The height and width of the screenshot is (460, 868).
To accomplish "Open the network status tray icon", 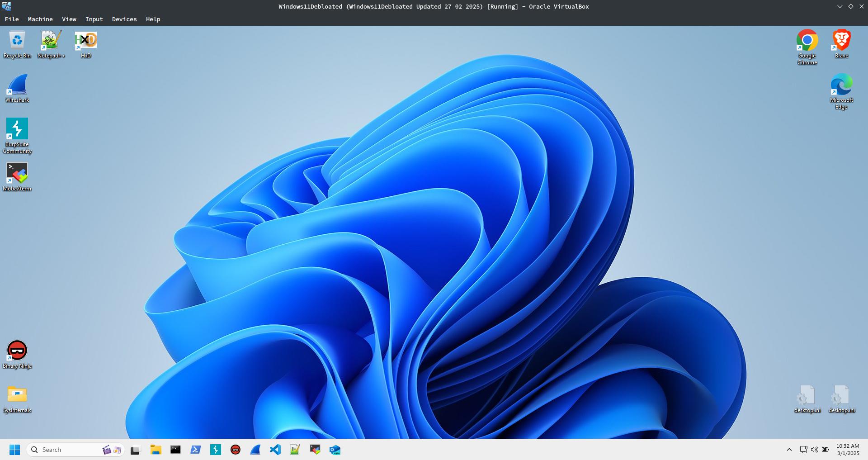I will click(803, 450).
